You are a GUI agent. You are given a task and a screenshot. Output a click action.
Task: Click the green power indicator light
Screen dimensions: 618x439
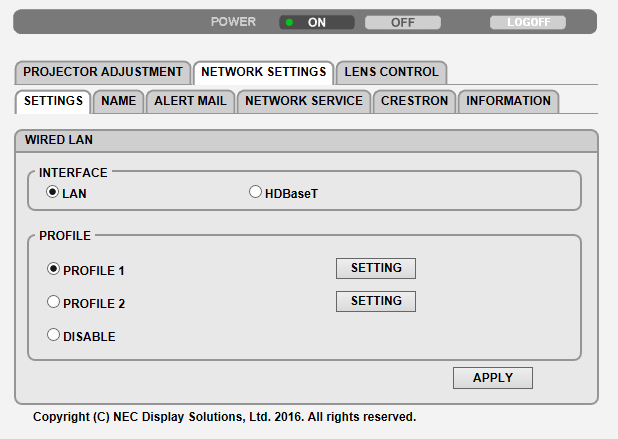click(x=289, y=22)
